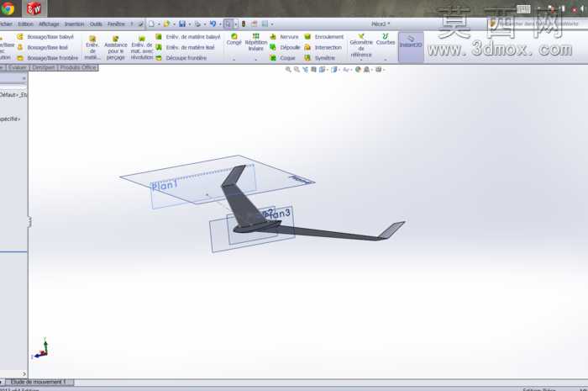Open the New document dropdown arrow
Screen dimensions: 588x391
click(x=159, y=24)
